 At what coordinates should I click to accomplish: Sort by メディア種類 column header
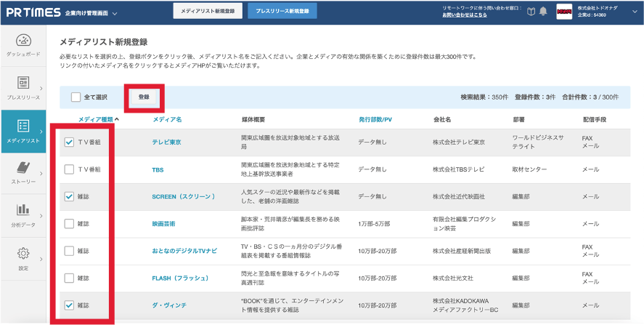pos(98,119)
